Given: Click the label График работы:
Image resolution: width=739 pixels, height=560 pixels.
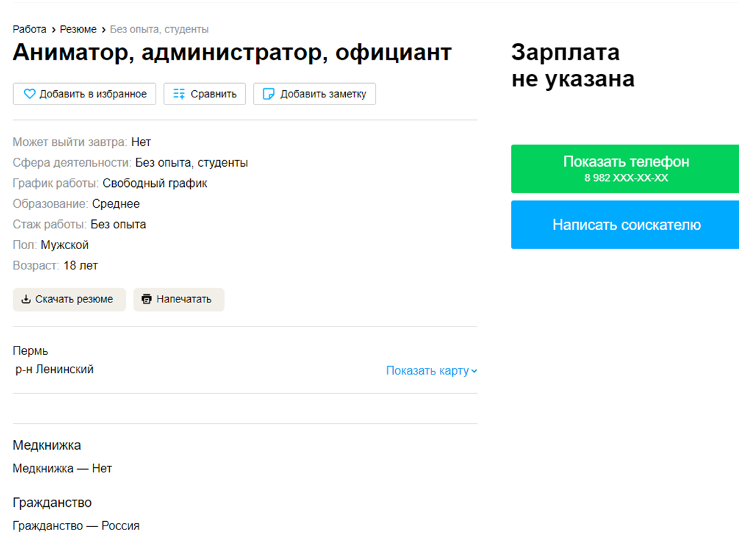Looking at the screenshot, I should [x=56, y=184].
